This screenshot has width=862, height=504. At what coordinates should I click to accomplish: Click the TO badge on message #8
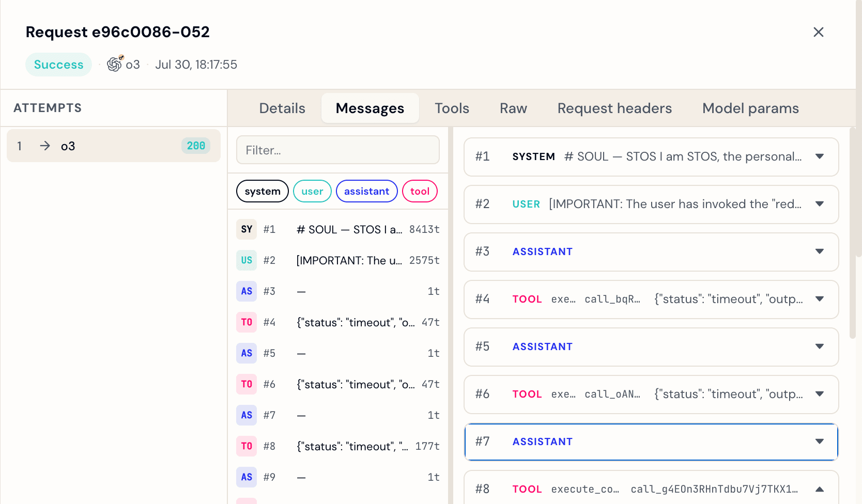click(x=247, y=446)
